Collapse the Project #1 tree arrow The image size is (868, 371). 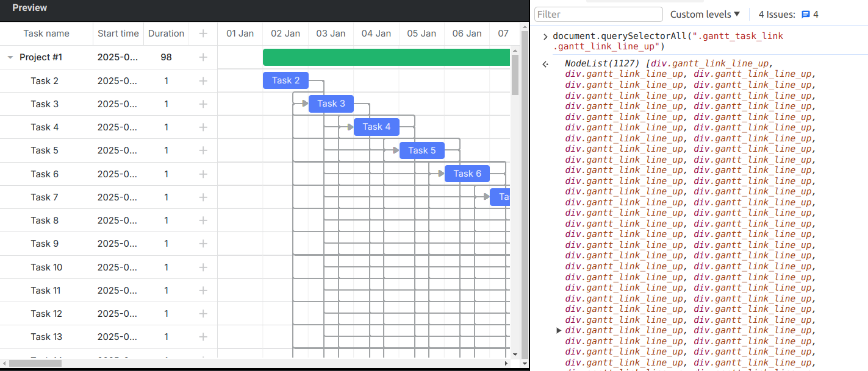tap(10, 57)
